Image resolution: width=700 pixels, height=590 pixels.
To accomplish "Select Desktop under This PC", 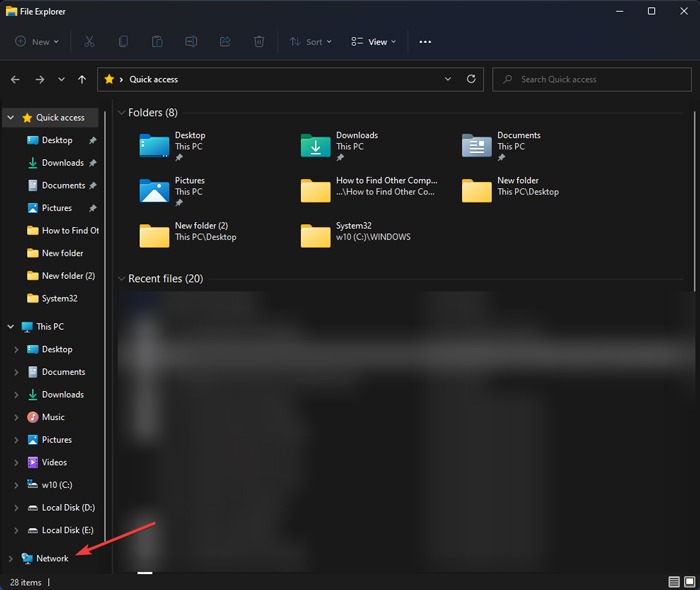I will tap(50, 349).
